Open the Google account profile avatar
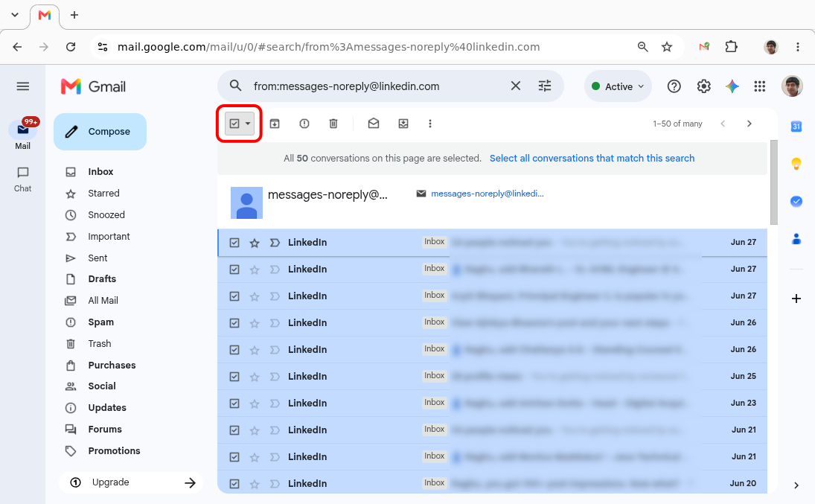The image size is (815, 504). pos(792,86)
